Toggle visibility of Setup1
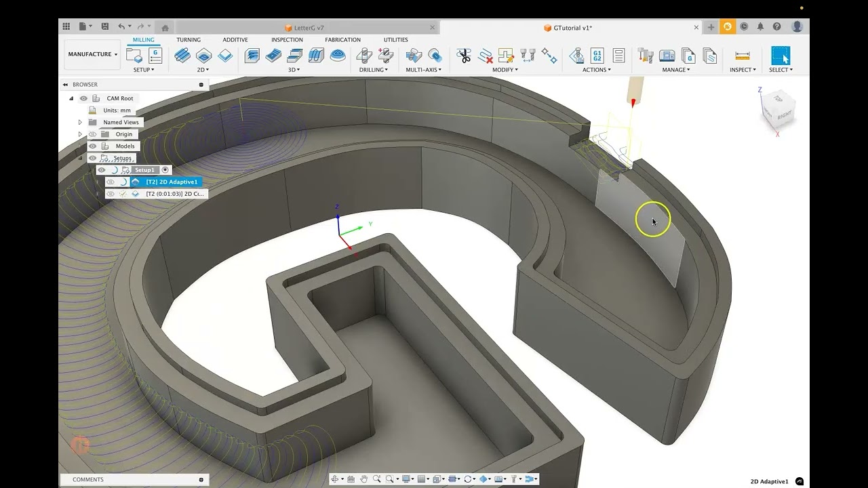Screen dimensions: 868x488 102,170
